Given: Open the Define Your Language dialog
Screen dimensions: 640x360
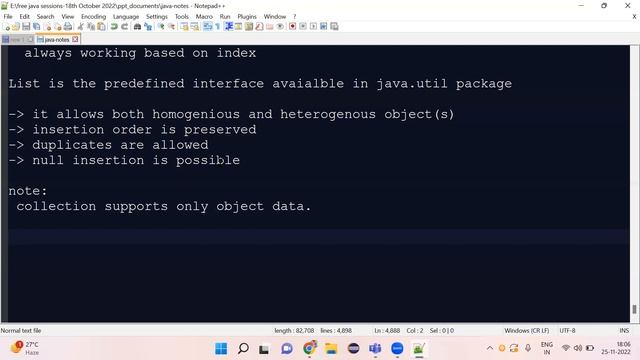Looking at the screenshot, I should coord(237,27).
